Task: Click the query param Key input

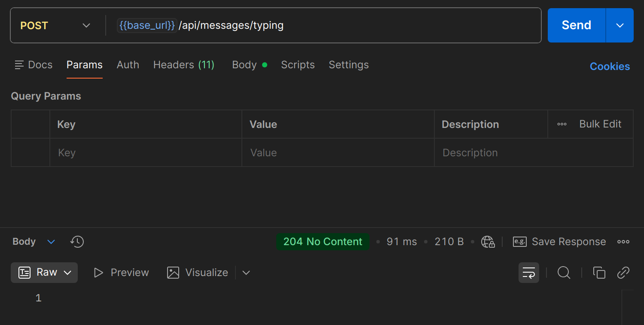Action: [x=146, y=152]
